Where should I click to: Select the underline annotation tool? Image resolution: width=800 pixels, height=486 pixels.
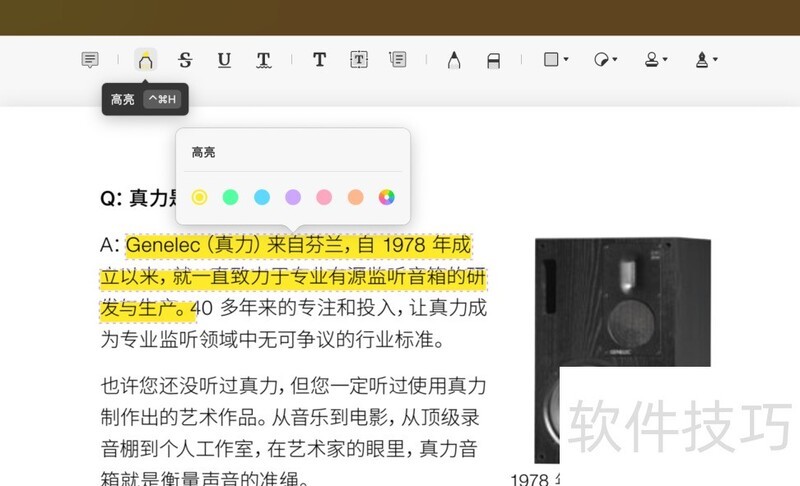point(224,60)
